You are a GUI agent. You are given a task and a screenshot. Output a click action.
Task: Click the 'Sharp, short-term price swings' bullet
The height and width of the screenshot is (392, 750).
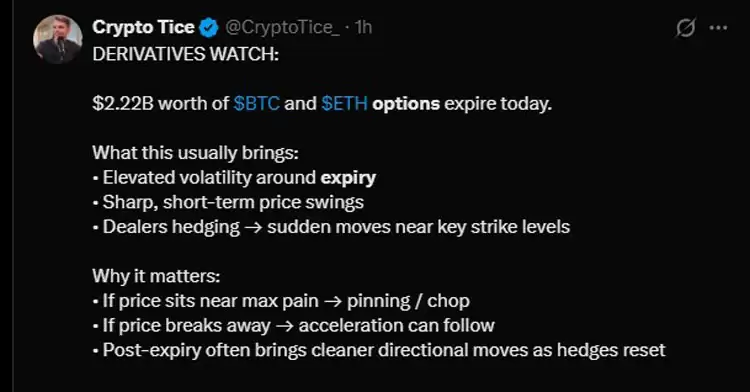click(x=228, y=202)
